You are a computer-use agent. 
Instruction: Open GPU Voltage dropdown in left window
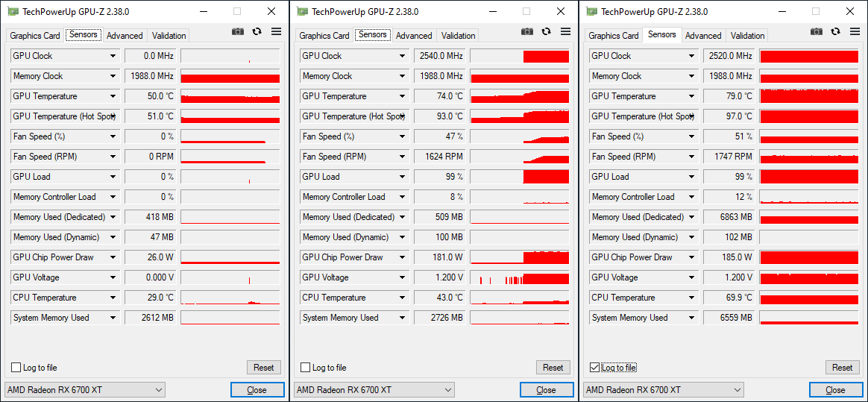[x=113, y=277]
